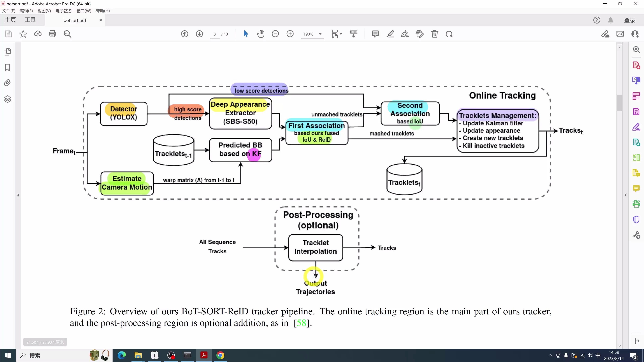Click the print icon in toolbar
Viewport: 644px width, 362px height.
[52, 34]
